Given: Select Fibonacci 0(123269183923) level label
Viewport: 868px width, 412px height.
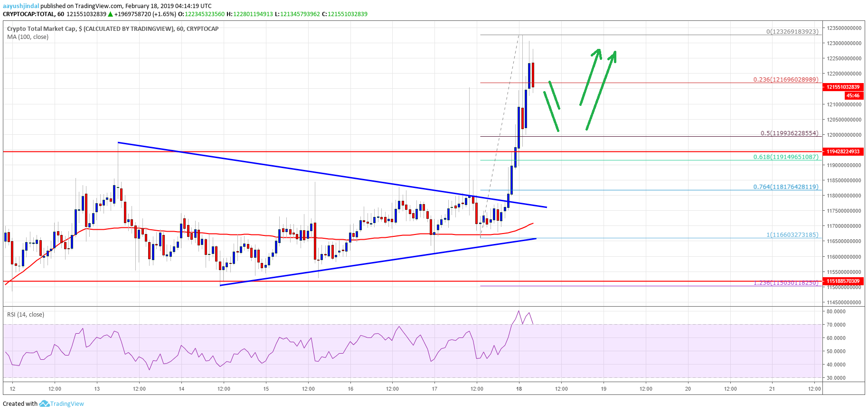Looking at the screenshot, I should point(793,31).
